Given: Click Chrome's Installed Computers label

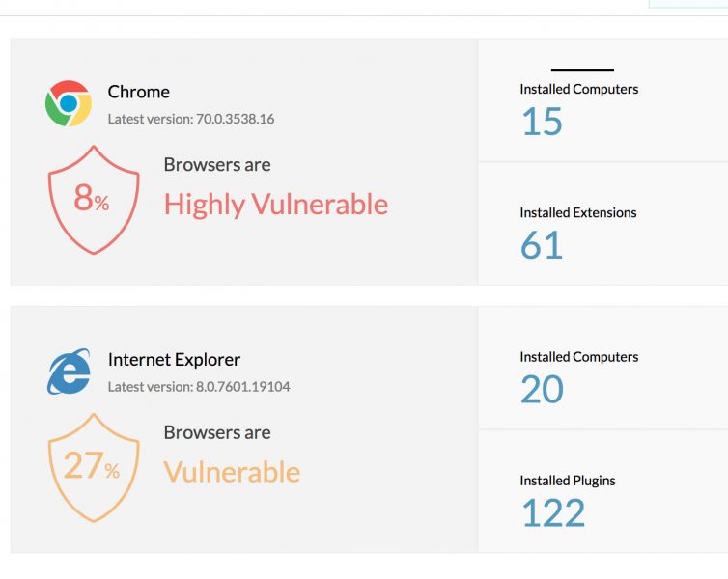Looking at the screenshot, I should point(579,89).
